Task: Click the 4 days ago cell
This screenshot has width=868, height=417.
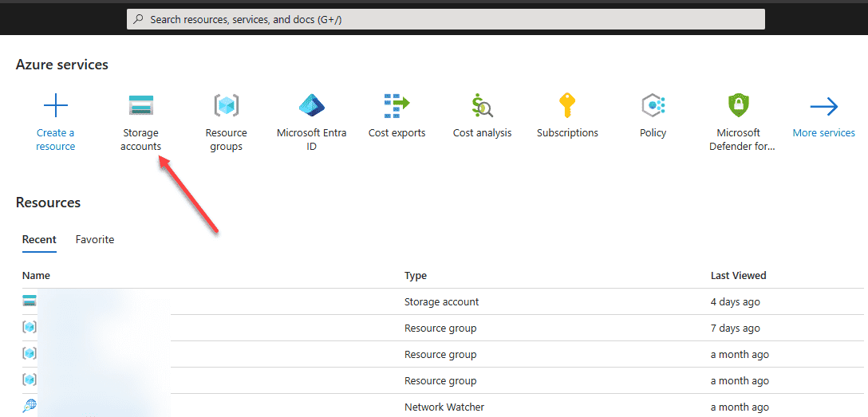Action: click(x=735, y=302)
